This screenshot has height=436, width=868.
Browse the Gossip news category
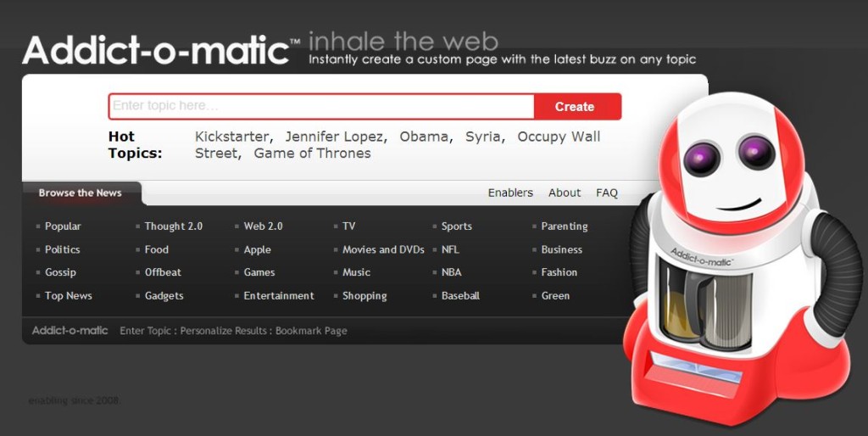point(60,272)
